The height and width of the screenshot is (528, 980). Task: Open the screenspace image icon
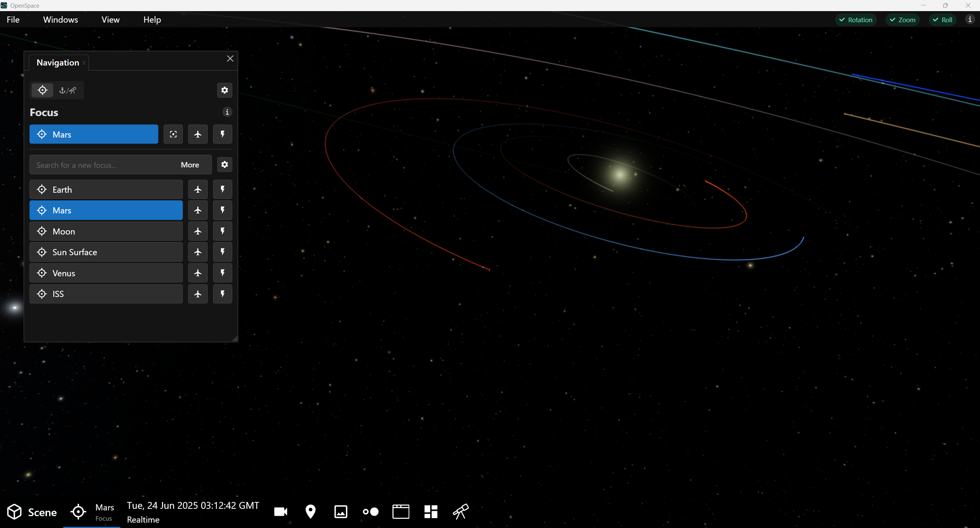341,512
